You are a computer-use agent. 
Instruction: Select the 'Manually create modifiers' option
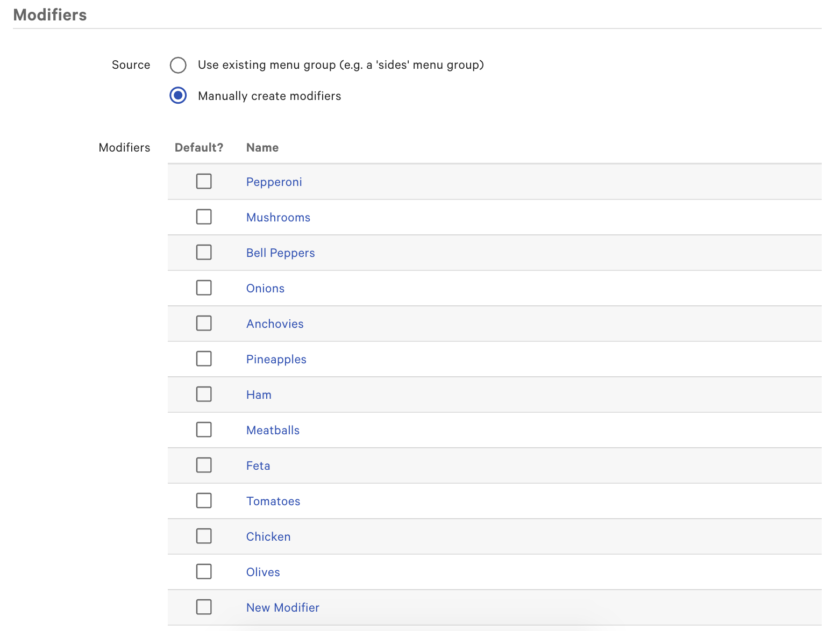point(178,96)
